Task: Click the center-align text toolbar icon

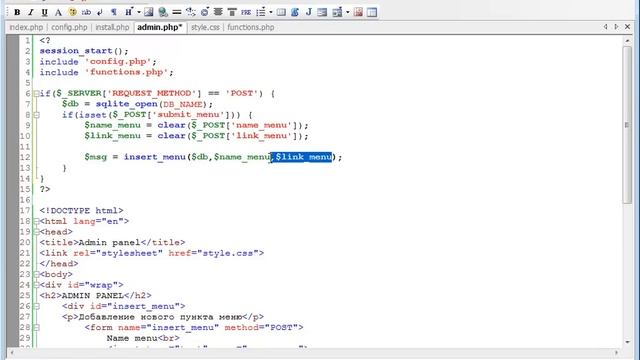Action: tap(218, 12)
